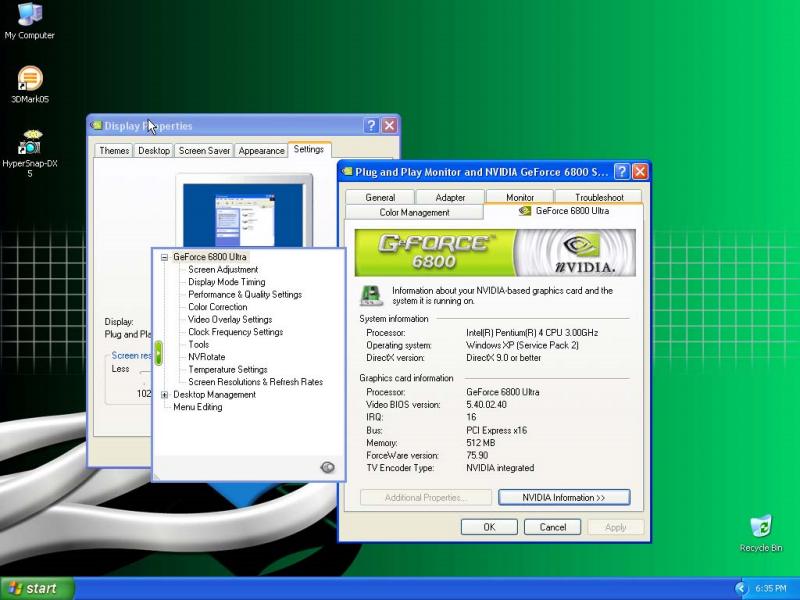
Task: Switch to the General tab
Action: click(380, 197)
